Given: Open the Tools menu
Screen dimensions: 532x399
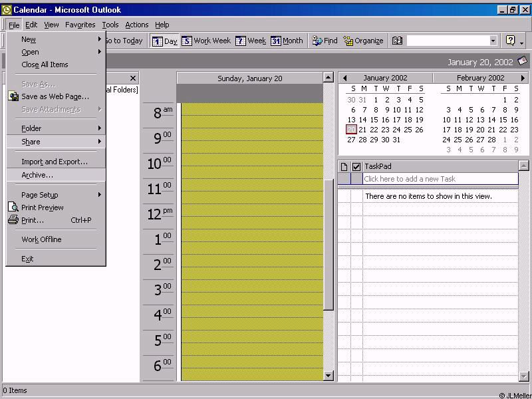Looking at the screenshot, I should click(x=110, y=25).
